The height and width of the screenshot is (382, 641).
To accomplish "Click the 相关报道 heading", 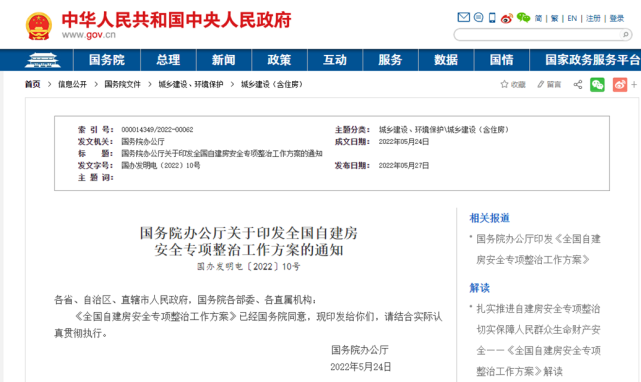I will point(489,218).
